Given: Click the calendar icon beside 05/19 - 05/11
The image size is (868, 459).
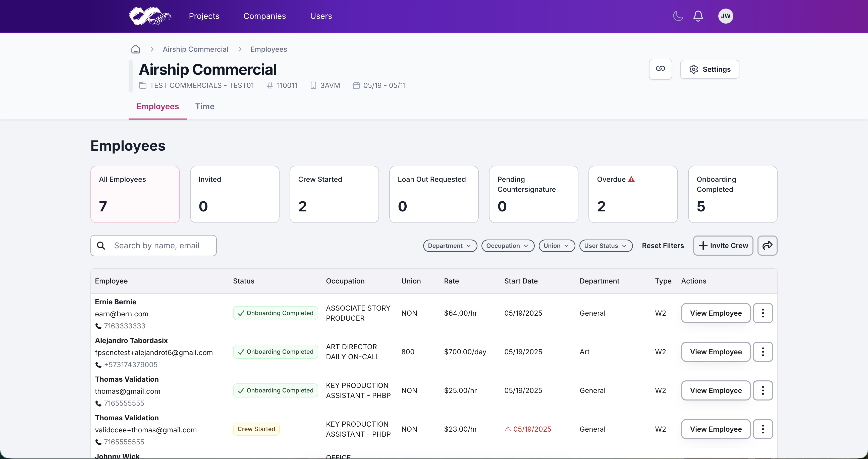Looking at the screenshot, I should [x=356, y=86].
